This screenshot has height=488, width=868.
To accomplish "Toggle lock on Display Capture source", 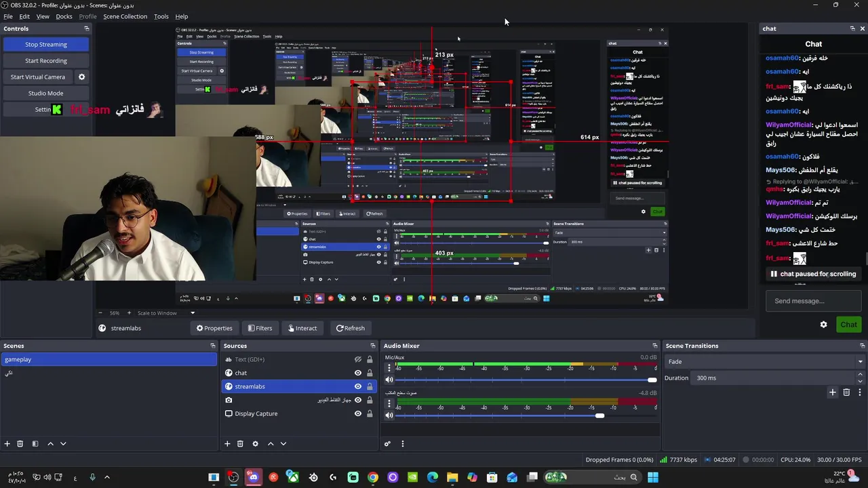I will [x=370, y=413].
